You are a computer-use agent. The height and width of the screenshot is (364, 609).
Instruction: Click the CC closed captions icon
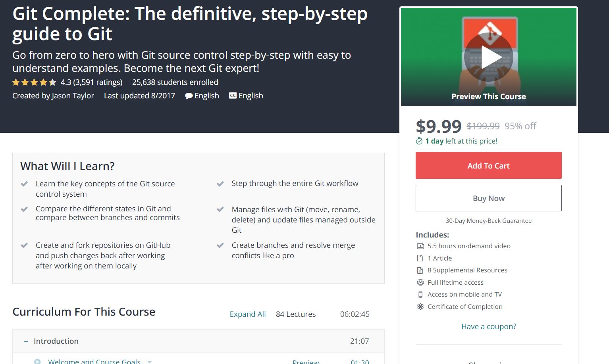coord(233,96)
